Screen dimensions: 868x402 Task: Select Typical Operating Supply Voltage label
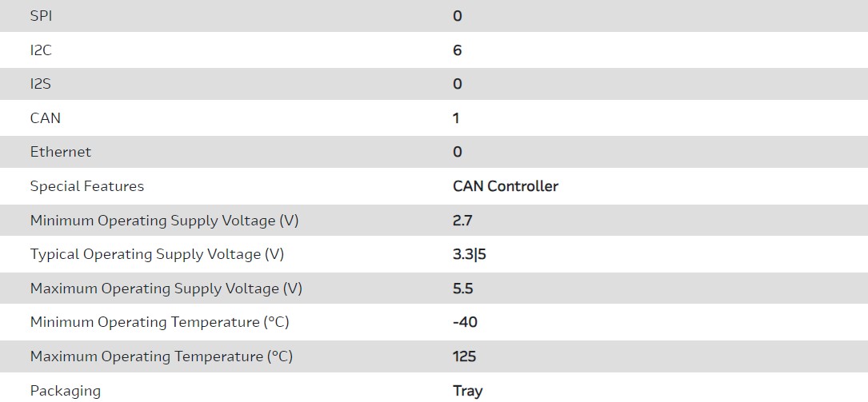point(157,254)
